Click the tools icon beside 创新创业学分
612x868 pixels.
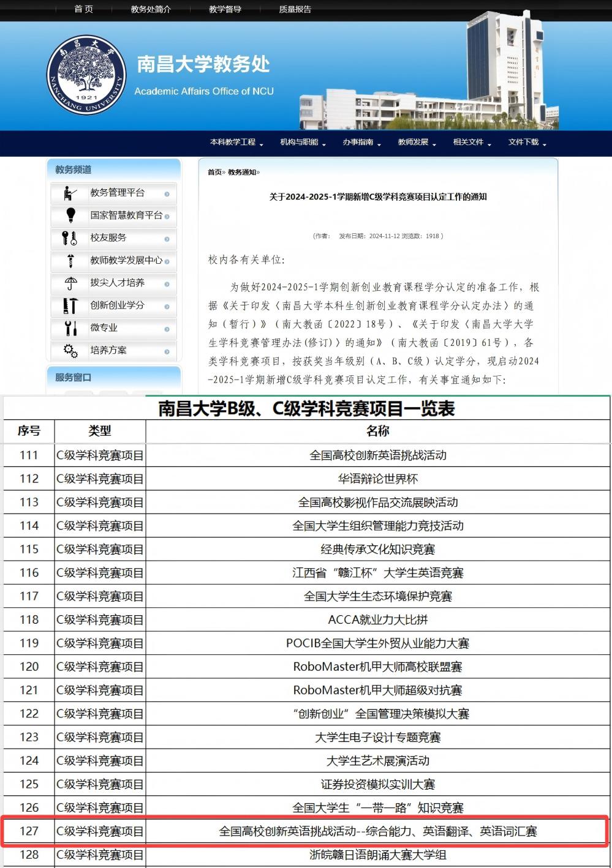[70, 305]
